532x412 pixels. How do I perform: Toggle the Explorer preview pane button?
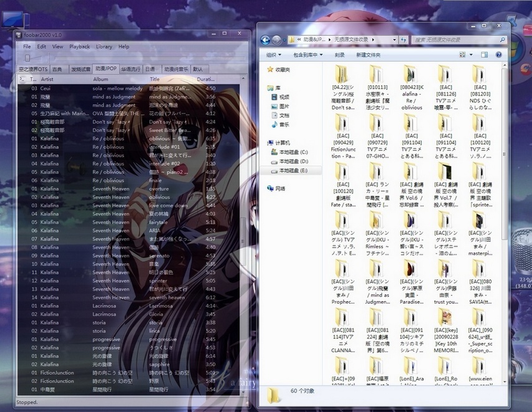484,55
